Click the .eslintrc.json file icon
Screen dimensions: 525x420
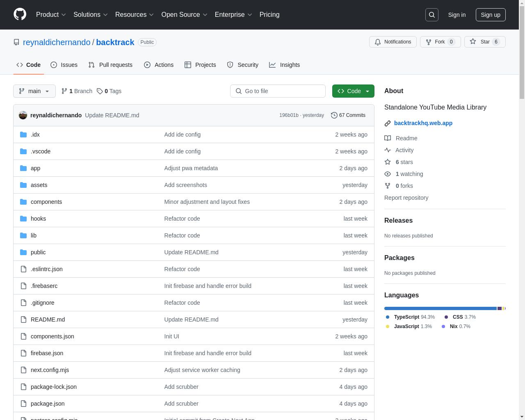click(23, 269)
